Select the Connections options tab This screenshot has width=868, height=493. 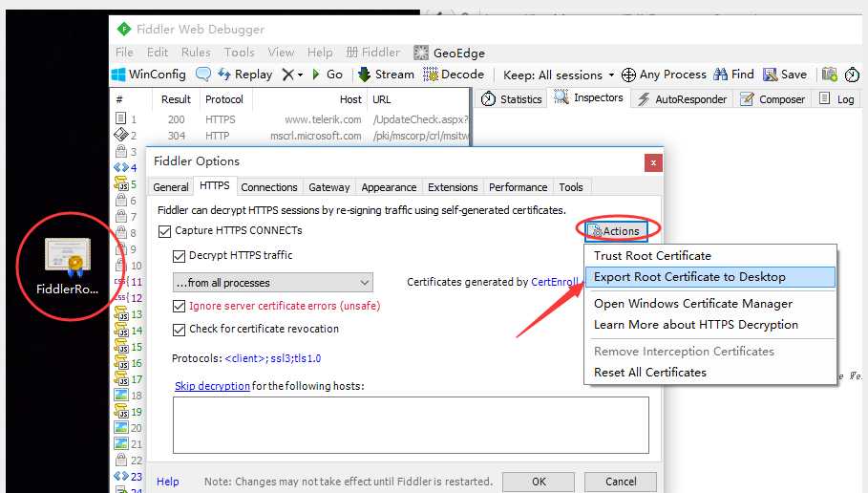point(269,187)
